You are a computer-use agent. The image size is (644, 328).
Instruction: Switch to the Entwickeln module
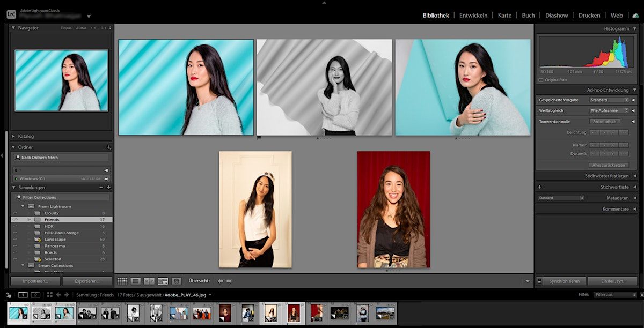click(473, 16)
